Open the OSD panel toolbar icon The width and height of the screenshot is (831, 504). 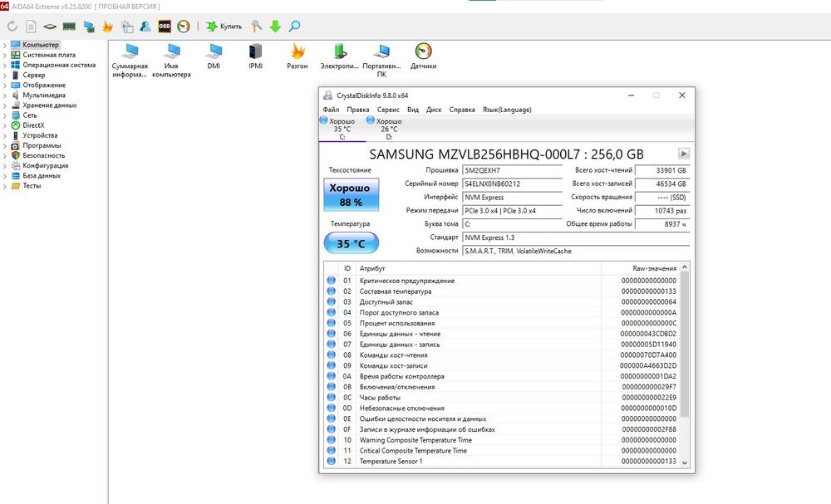(x=165, y=26)
